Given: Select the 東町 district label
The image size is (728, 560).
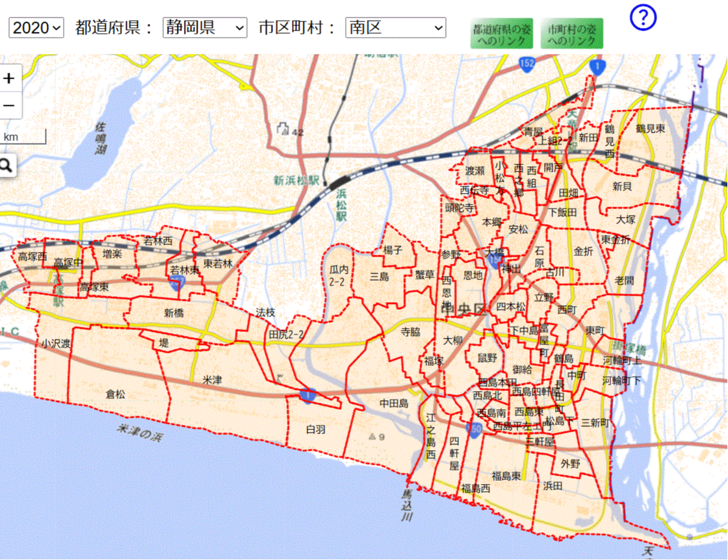Looking at the screenshot, I should point(595,330).
